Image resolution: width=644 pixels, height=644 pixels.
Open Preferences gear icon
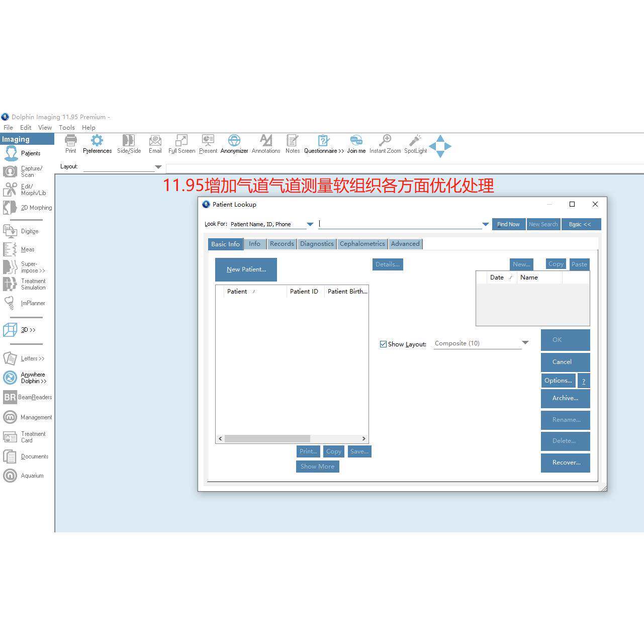coord(97,144)
